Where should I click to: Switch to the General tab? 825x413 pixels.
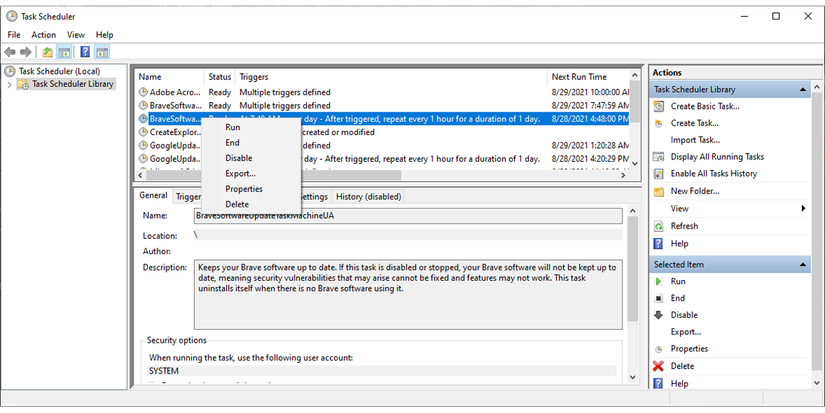153,195
